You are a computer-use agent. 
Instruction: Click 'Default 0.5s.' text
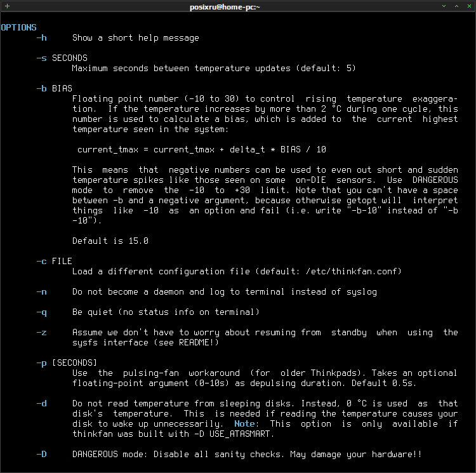pos(384,383)
